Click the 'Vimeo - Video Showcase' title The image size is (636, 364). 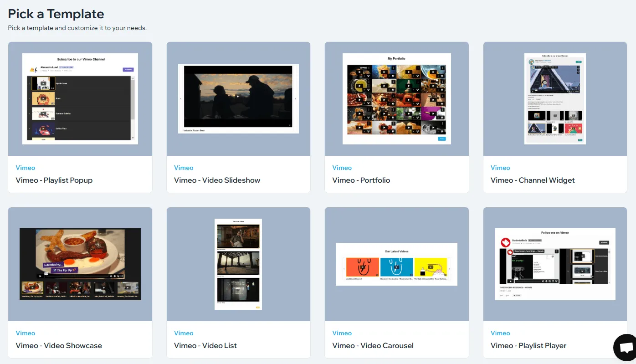[x=59, y=345]
